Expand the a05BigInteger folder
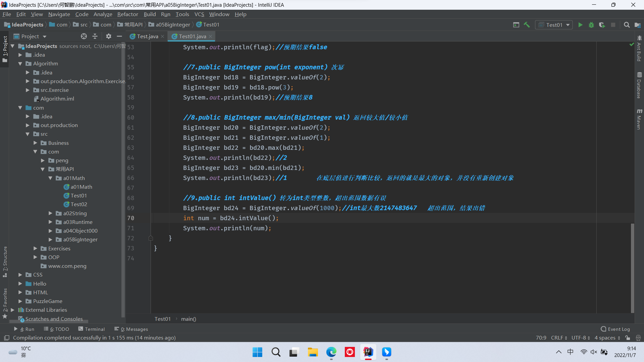The image size is (644, 362). click(50, 240)
